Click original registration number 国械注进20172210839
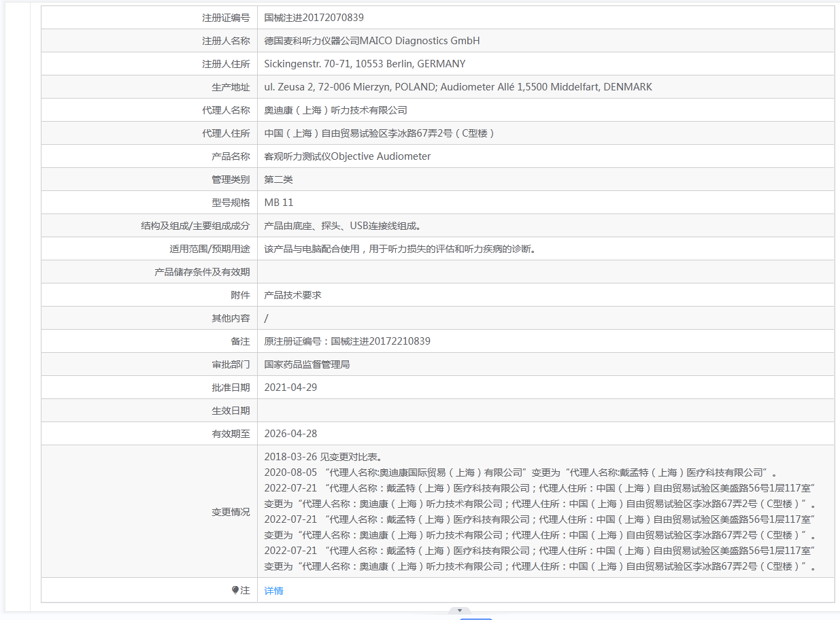The width and height of the screenshot is (840, 620). click(x=347, y=341)
